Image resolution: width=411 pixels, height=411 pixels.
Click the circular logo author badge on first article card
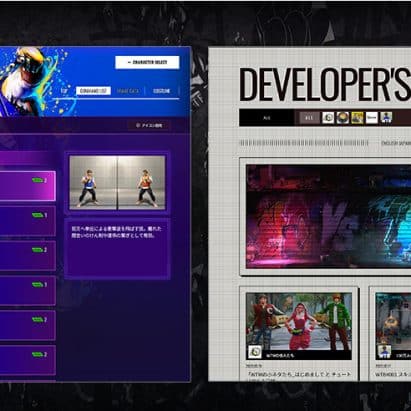point(255,352)
